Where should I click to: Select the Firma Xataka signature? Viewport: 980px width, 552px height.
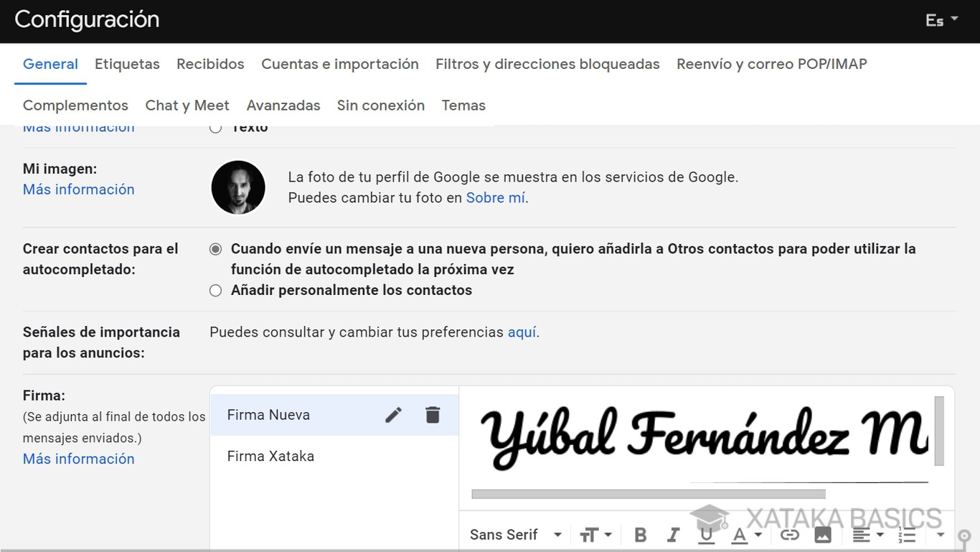270,456
